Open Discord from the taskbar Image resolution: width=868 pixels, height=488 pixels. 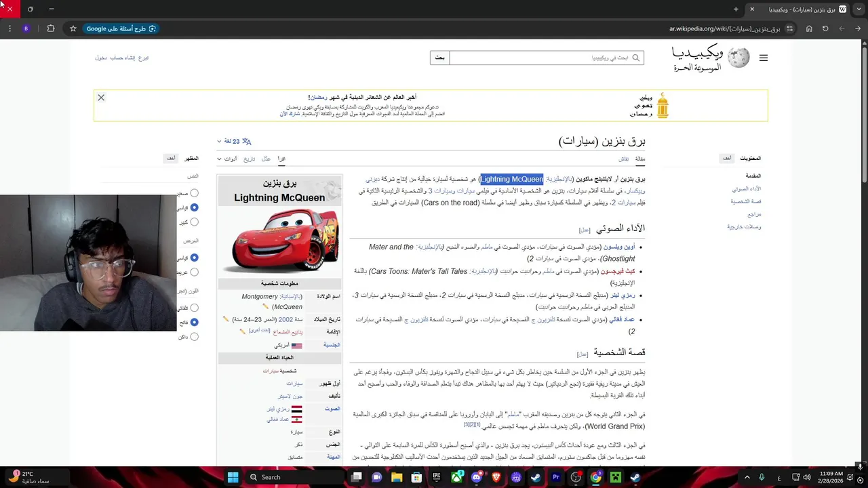(477, 477)
